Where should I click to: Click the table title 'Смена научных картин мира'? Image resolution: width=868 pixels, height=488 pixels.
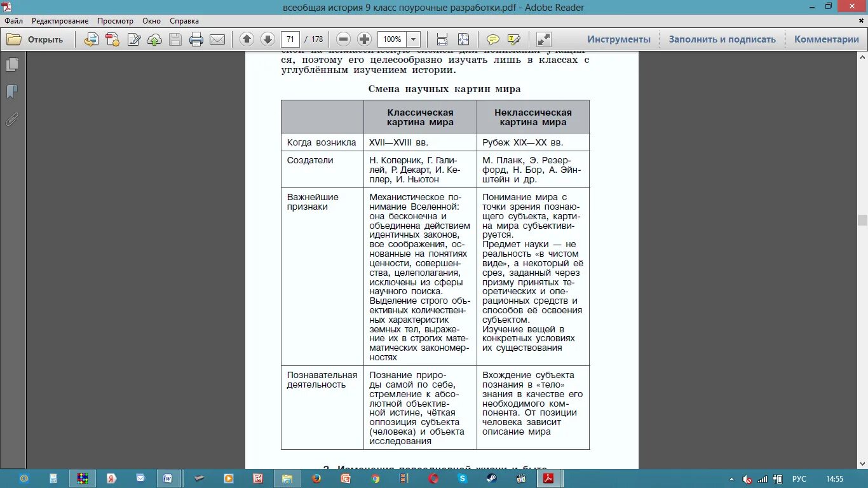444,89
